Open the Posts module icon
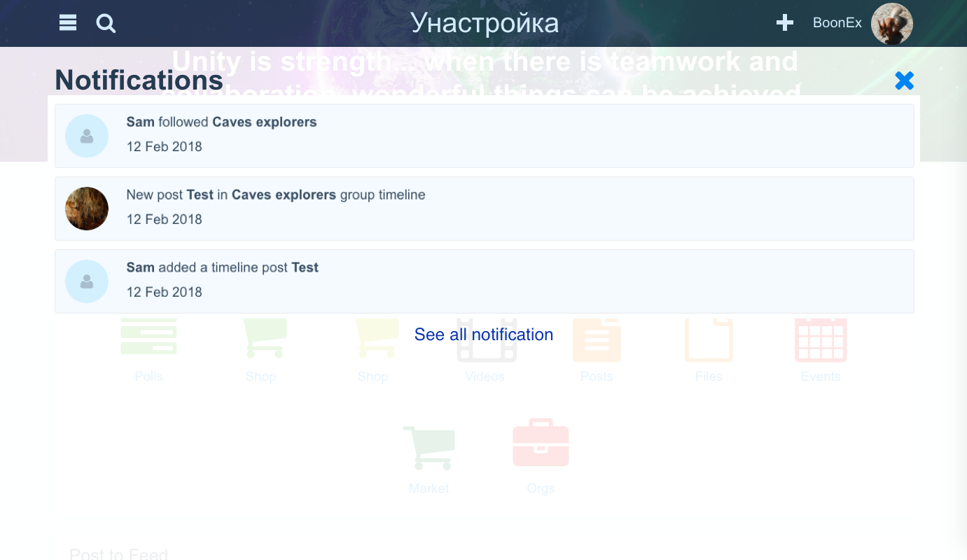Image resolution: width=967 pixels, height=560 pixels. coord(597,339)
